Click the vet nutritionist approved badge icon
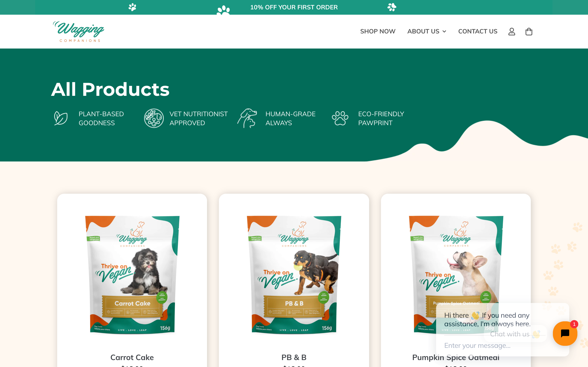 coord(154,118)
